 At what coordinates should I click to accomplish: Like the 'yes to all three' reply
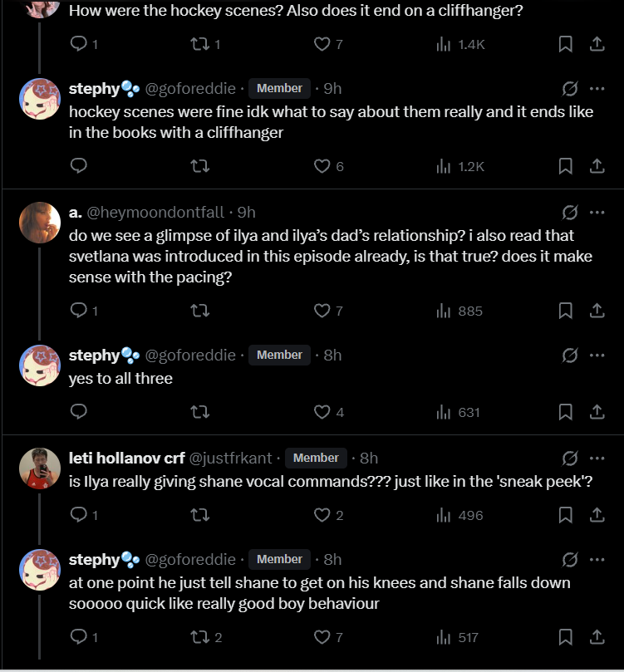click(322, 412)
